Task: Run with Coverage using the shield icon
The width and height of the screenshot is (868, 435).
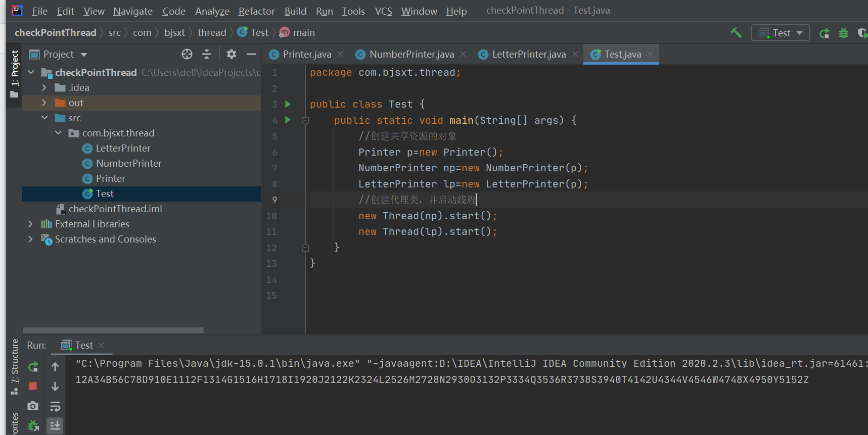Action: (862, 33)
